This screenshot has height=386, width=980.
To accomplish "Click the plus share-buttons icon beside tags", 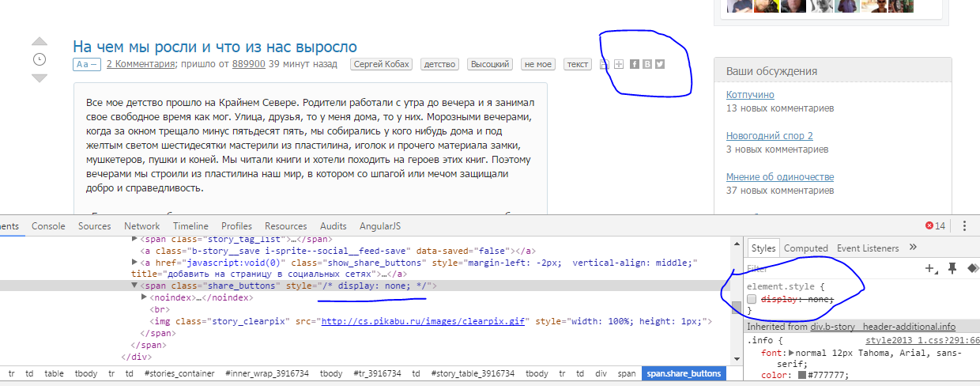I will [x=620, y=64].
